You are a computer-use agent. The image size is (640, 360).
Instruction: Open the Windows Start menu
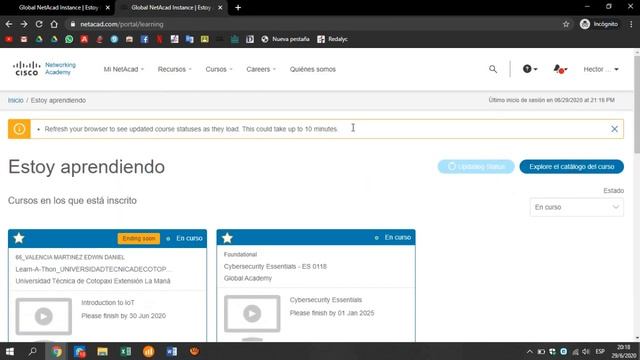click(x=10, y=351)
